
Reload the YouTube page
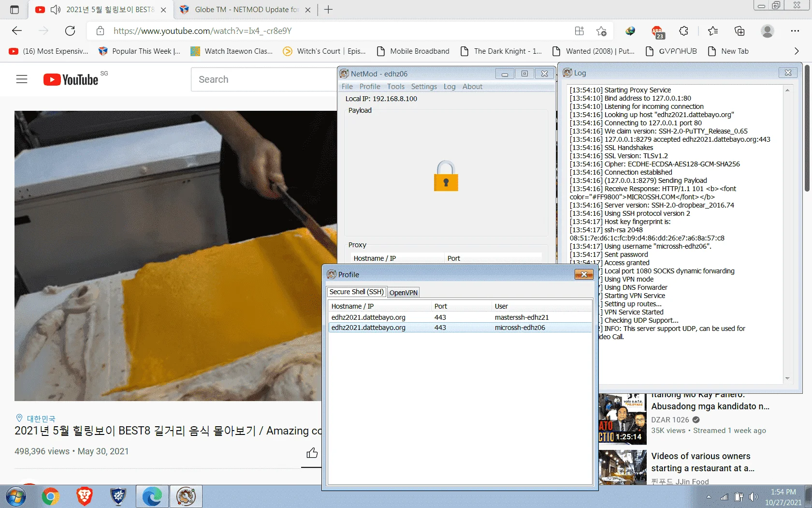pyautogui.click(x=70, y=31)
